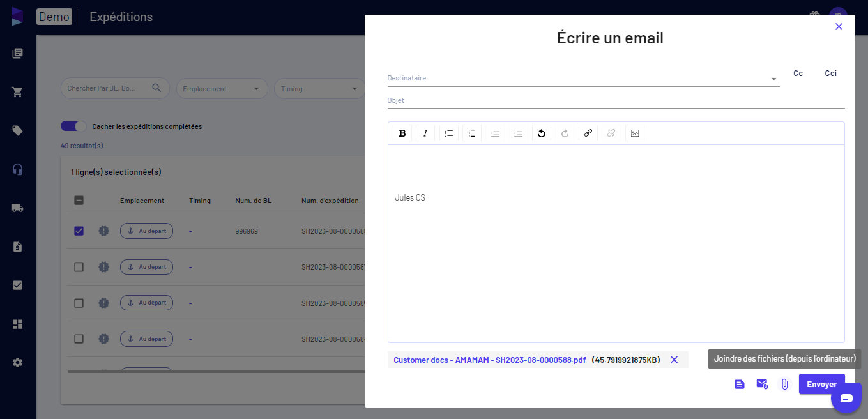The height and width of the screenshot is (419, 868).
Task: Expand the Destinataire dropdown arrow
Action: coord(773,79)
